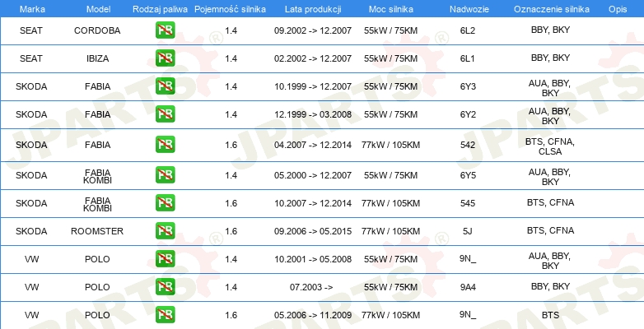Click production dates 09.2002 -> 12.2007
Image resolution: width=644 pixels, height=329 pixels.
click(x=313, y=30)
